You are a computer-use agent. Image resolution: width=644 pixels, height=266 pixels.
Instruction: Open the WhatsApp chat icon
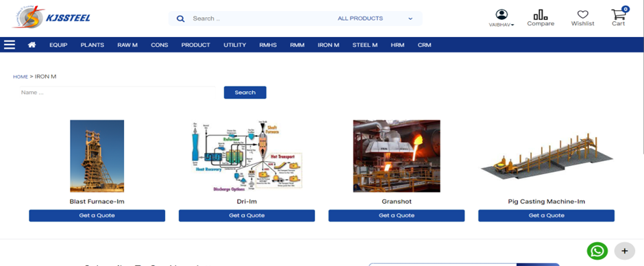(597, 251)
